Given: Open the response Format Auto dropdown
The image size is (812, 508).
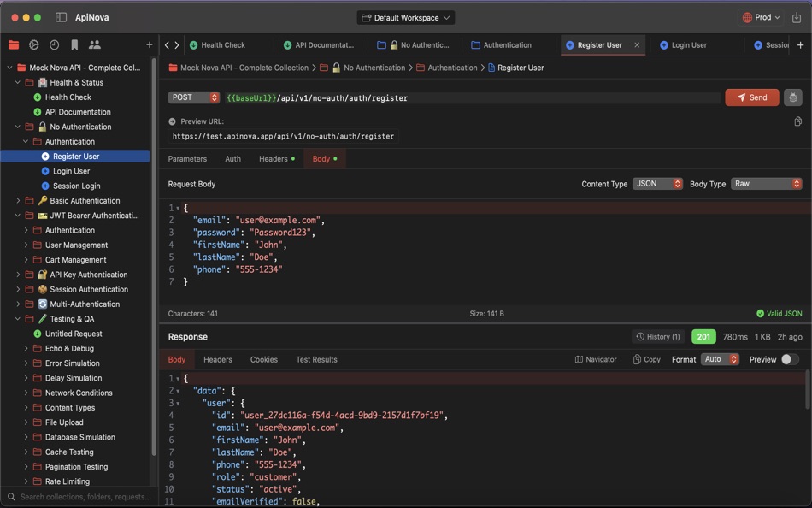Looking at the screenshot, I should [x=720, y=359].
